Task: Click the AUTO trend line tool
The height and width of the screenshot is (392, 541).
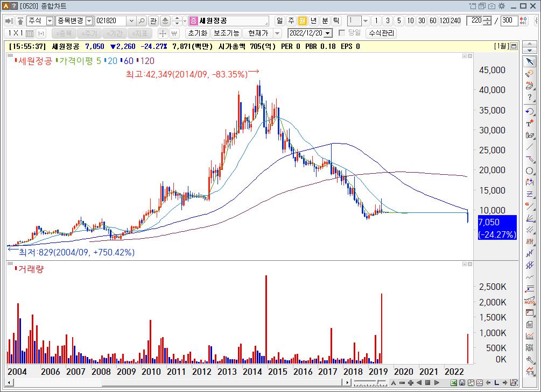Action: click(x=530, y=301)
